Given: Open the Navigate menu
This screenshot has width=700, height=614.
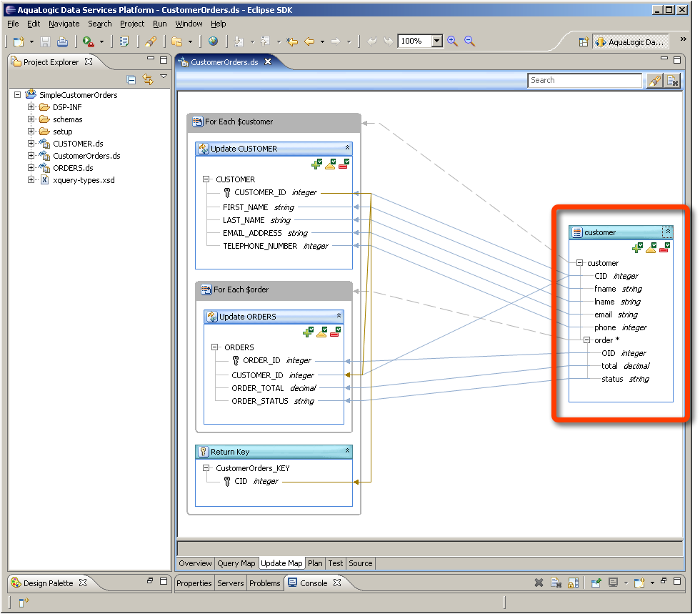Looking at the screenshot, I should [x=64, y=24].
